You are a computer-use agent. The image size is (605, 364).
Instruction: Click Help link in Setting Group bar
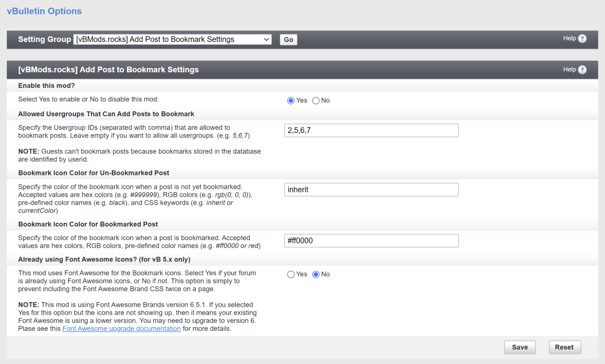pyautogui.click(x=569, y=38)
